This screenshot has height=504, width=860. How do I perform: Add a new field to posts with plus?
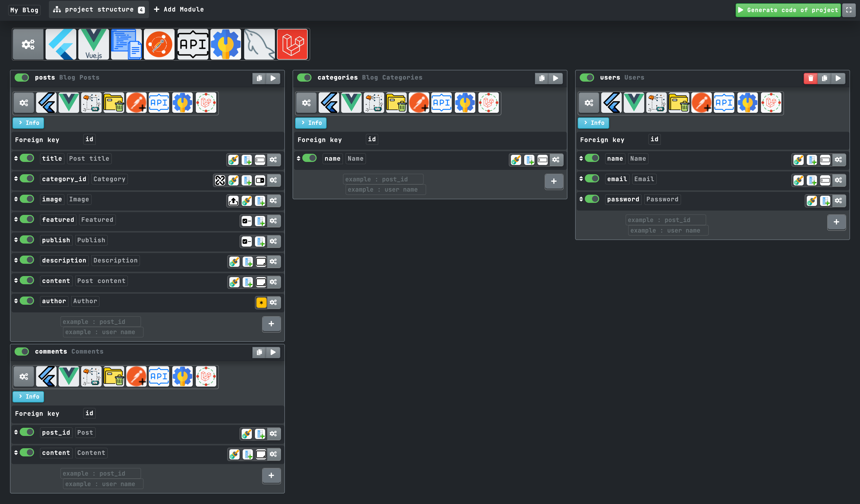271,324
